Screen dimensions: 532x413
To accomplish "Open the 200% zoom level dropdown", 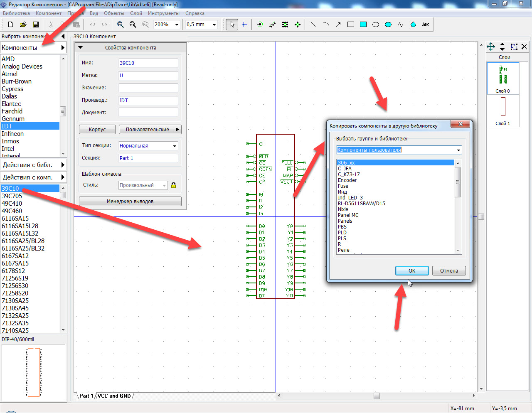I will [x=167, y=25].
